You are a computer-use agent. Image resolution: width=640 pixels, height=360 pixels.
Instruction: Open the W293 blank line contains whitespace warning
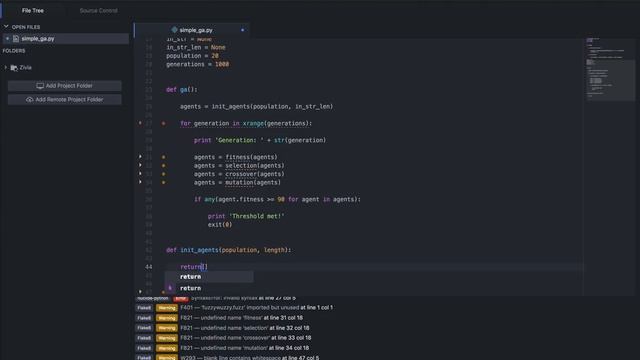coord(250,358)
